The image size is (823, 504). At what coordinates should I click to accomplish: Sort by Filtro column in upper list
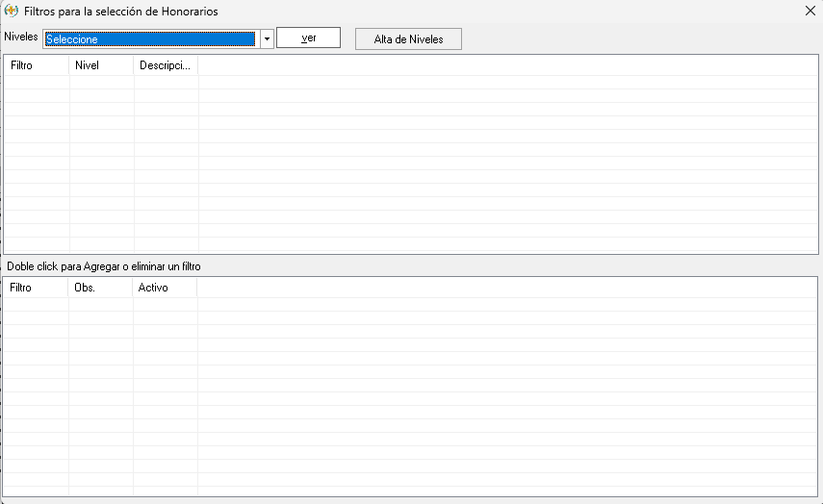(37, 65)
